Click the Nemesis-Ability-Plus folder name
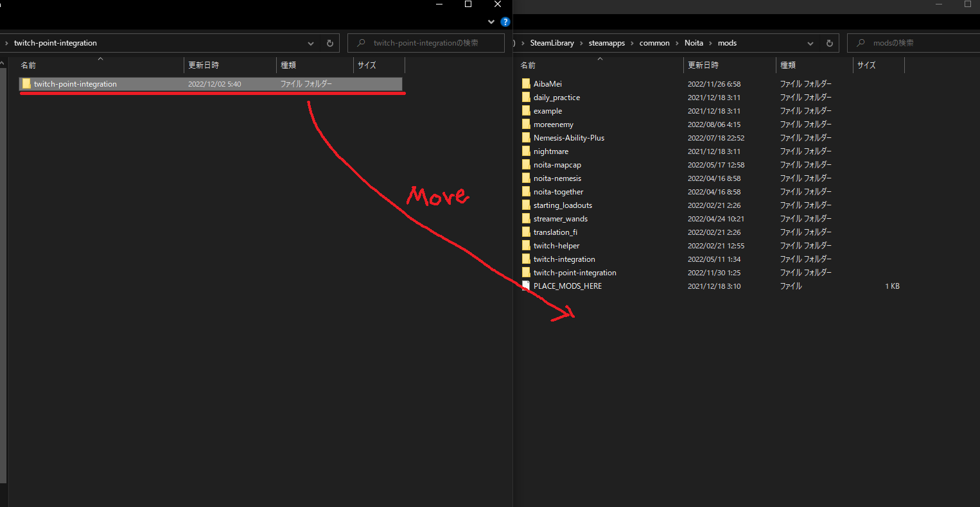This screenshot has height=507, width=980. tap(569, 138)
